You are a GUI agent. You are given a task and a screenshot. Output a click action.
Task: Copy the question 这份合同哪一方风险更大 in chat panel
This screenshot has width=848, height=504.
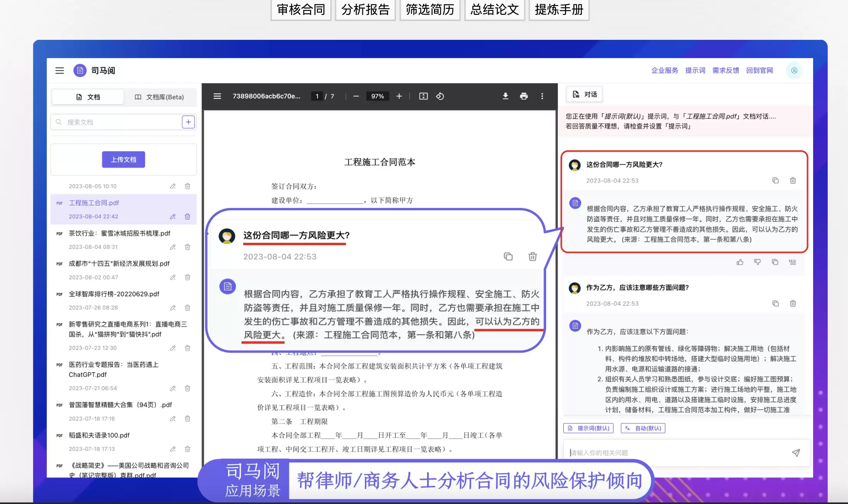click(775, 180)
